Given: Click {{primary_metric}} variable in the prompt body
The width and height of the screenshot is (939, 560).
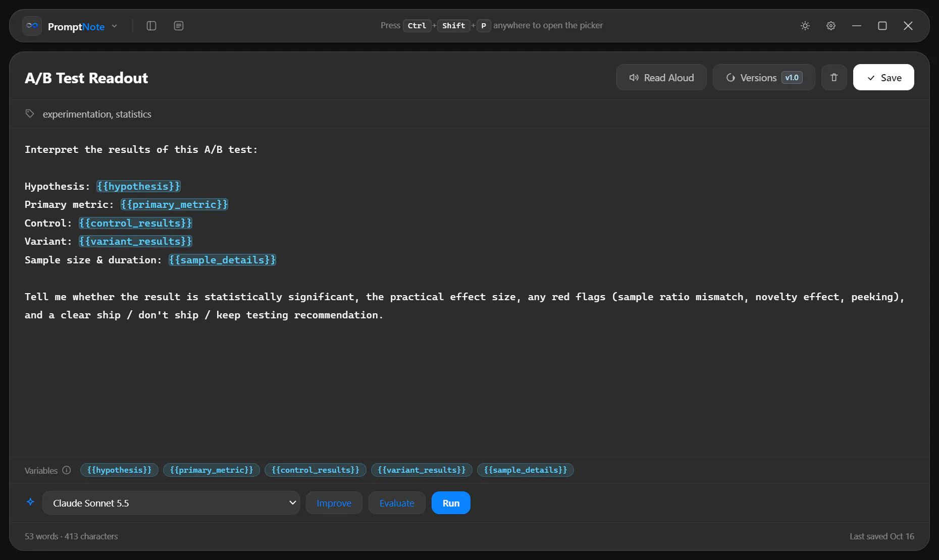Looking at the screenshot, I should click(x=174, y=204).
